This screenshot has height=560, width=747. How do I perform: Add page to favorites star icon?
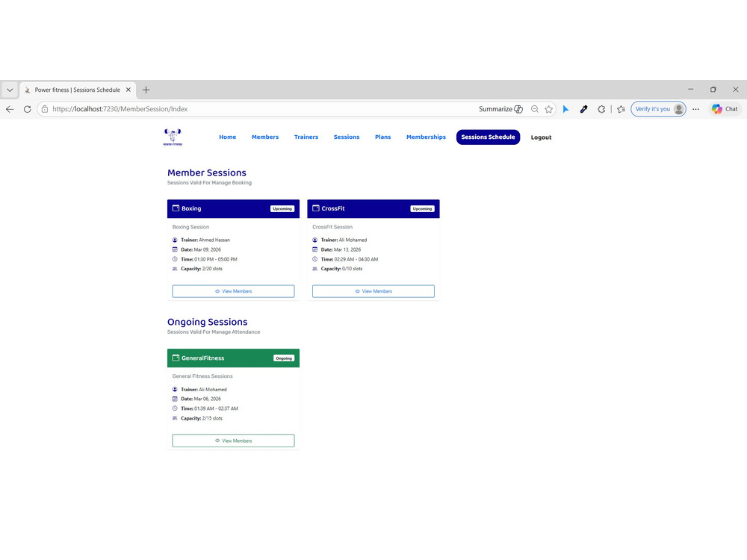549,109
